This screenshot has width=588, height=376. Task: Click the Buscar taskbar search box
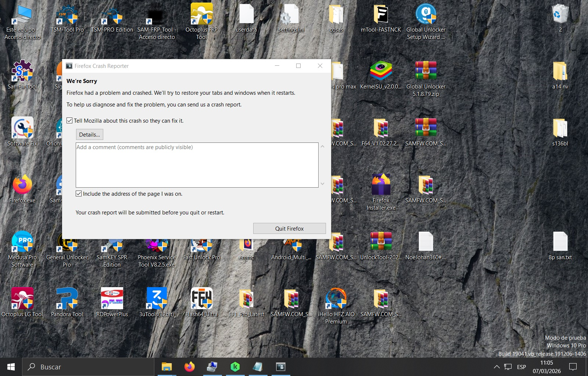(88, 367)
